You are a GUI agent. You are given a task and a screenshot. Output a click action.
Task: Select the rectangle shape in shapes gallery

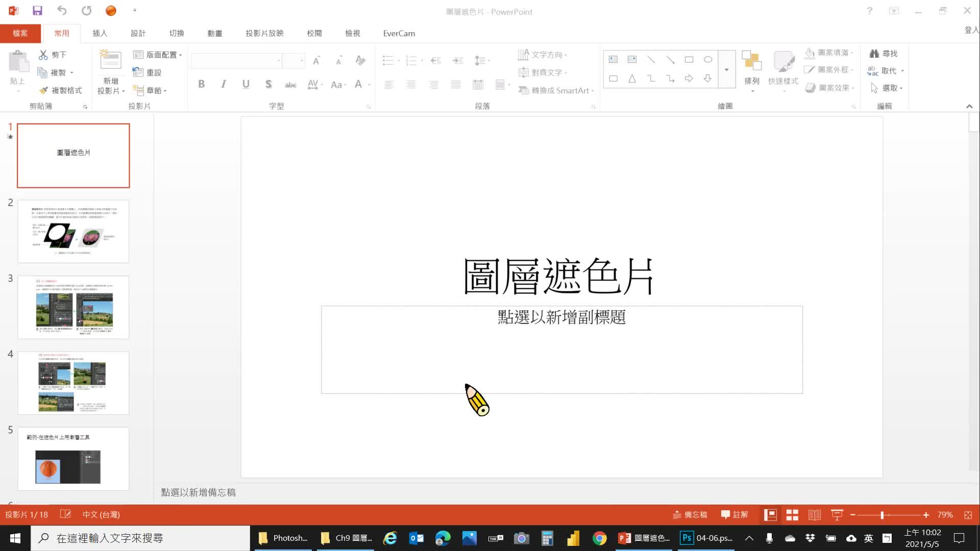click(x=689, y=60)
